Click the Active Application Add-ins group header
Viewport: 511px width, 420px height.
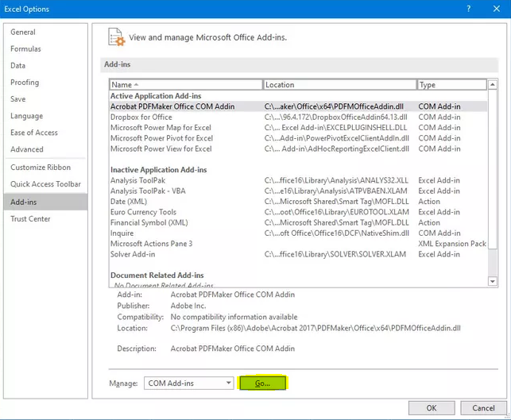coord(156,96)
